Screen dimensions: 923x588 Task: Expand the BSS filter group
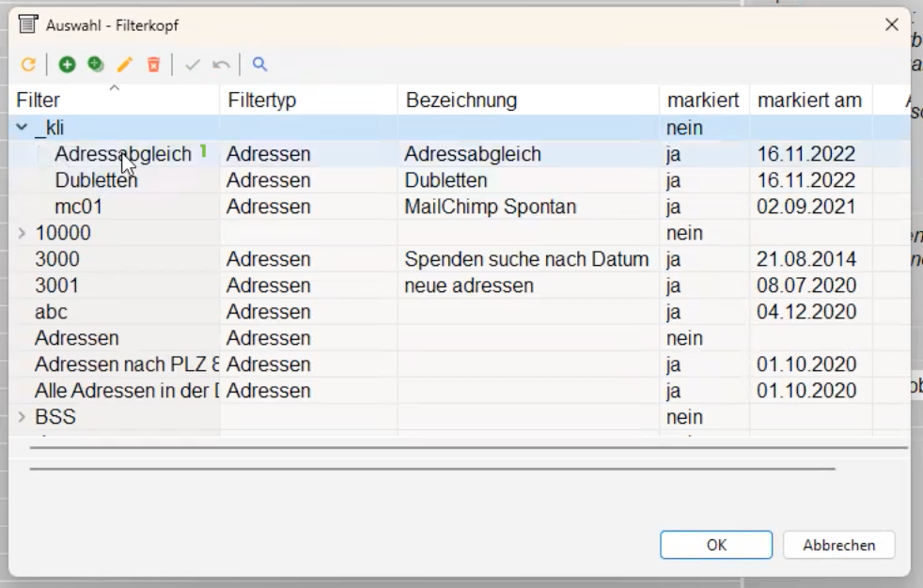23,417
